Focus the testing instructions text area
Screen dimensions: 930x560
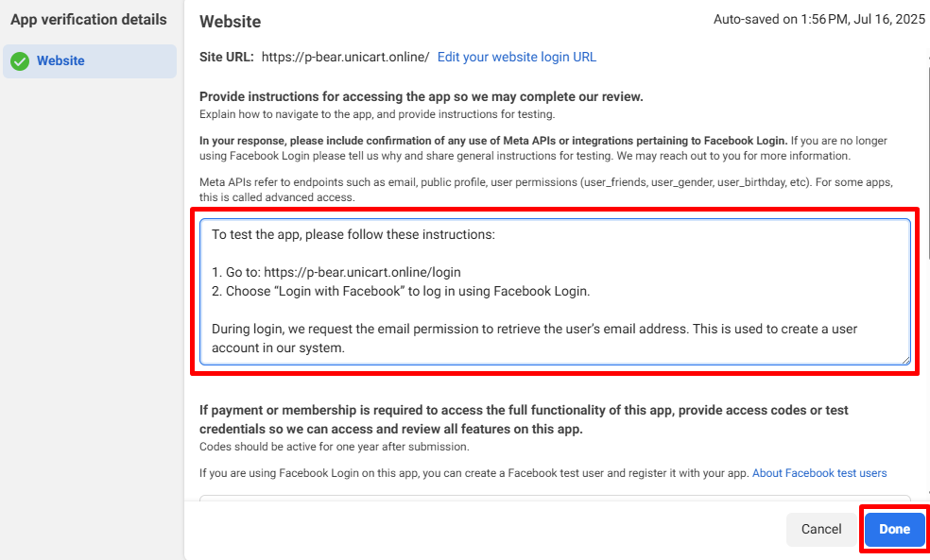(x=555, y=292)
